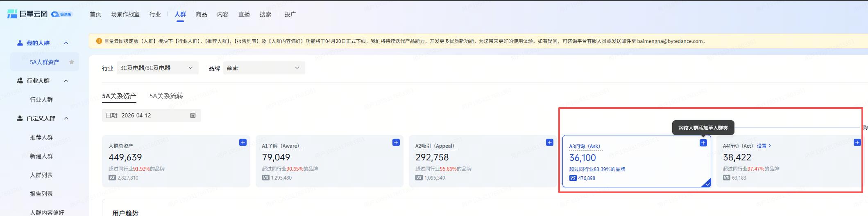
Task: Click the 巨量云图 logo
Action: point(27,14)
